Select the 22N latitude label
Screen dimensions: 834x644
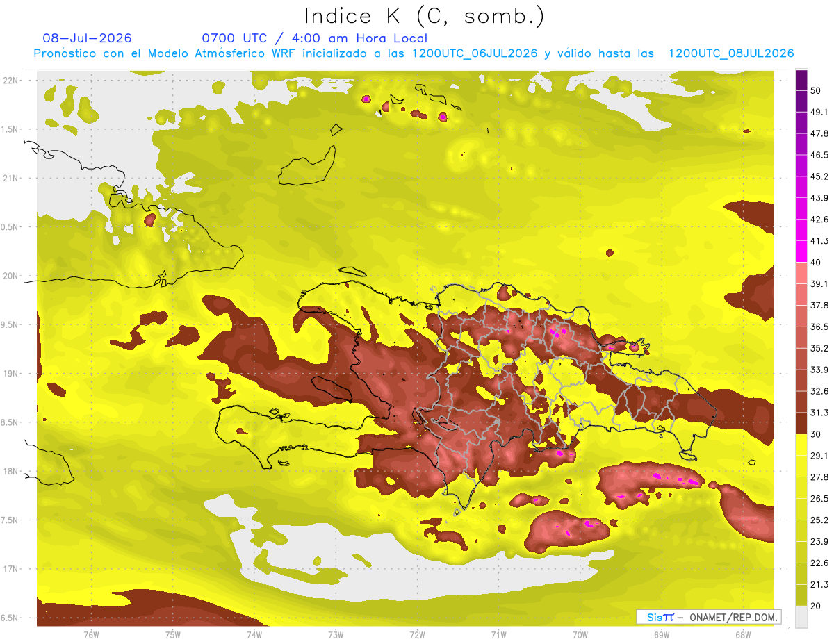[x=12, y=80]
